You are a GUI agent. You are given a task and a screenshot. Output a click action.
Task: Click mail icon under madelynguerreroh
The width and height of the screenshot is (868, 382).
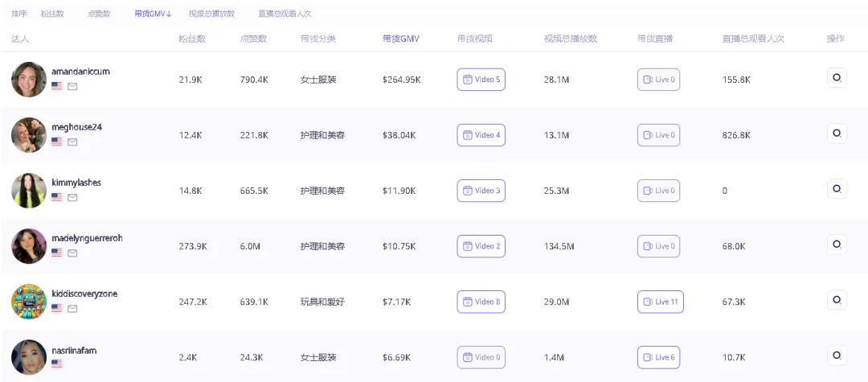72,253
